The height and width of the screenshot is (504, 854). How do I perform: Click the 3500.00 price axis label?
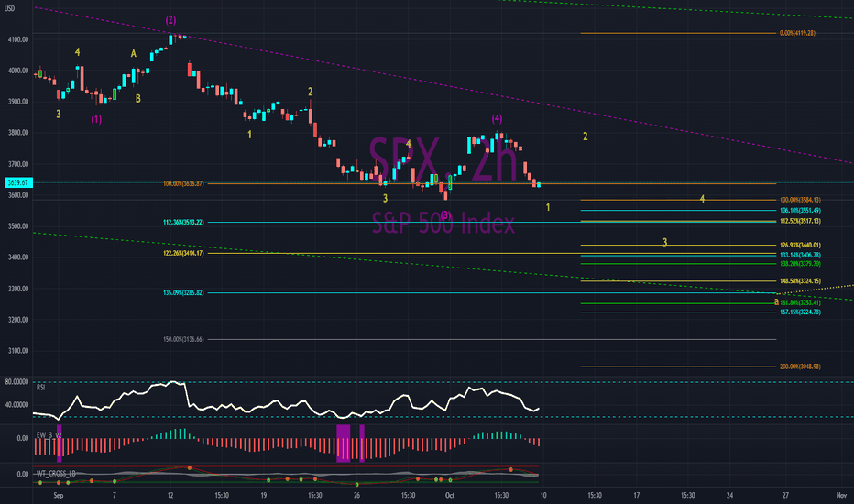(18, 226)
